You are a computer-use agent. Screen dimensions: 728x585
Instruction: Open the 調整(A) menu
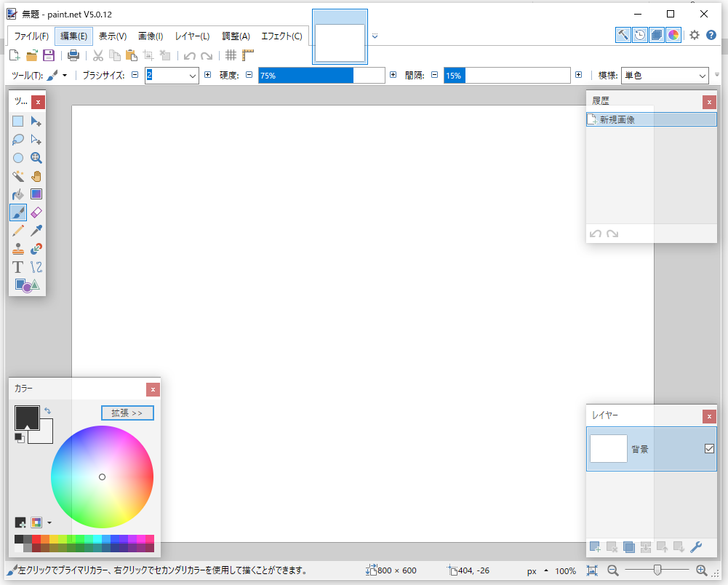(x=236, y=36)
